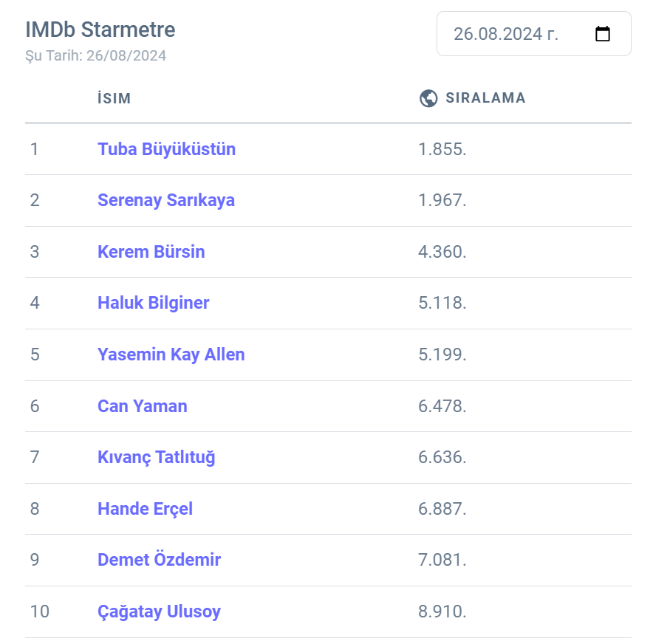Open the calendar picker icon
Screen dimensions: 653x644
(603, 34)
